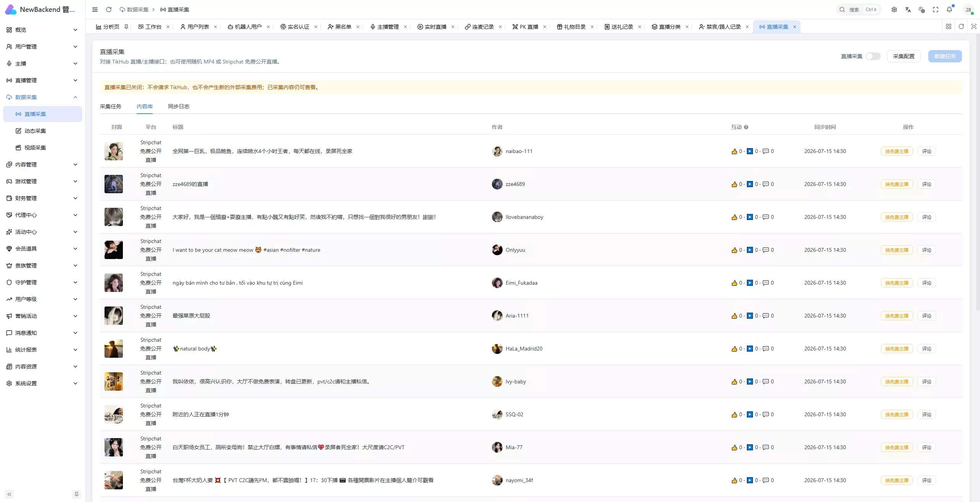Viewport: 980px width, 502px height.
Task: Click the refresh icon next to breadcrumb
Action: tap(109, 10)
